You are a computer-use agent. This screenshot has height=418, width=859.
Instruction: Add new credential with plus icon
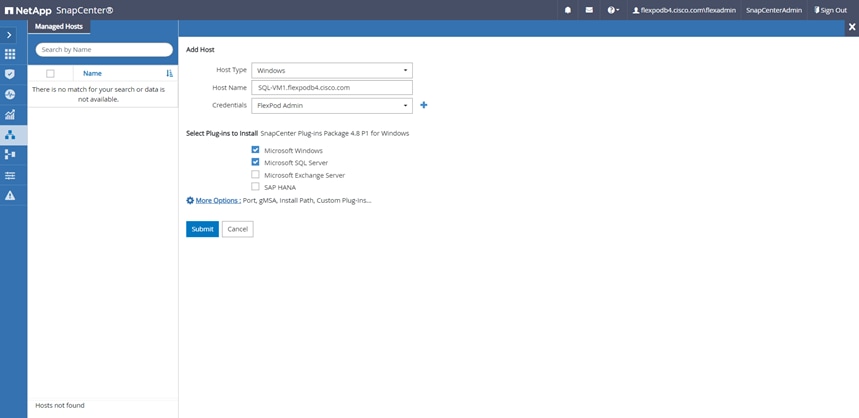[423, 105]
